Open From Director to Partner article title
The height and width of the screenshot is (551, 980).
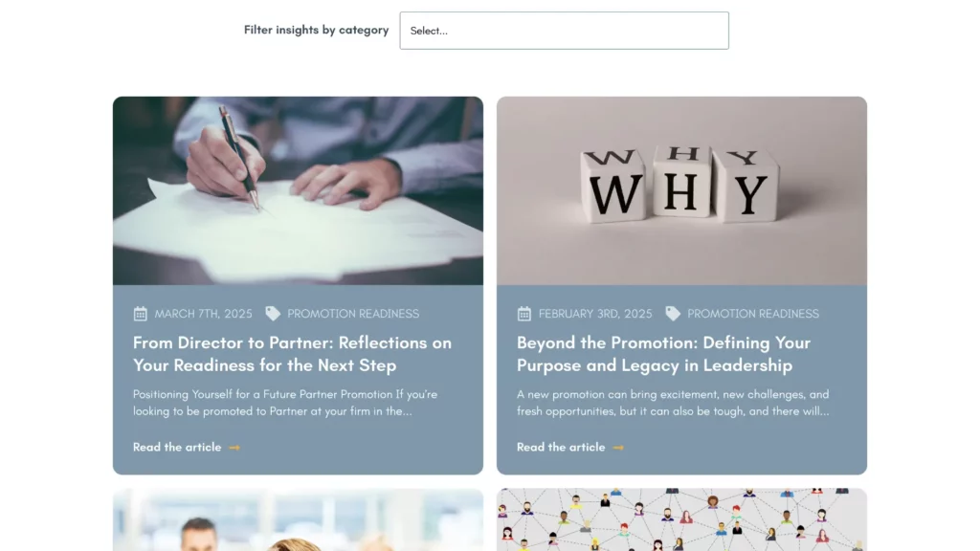292,354
